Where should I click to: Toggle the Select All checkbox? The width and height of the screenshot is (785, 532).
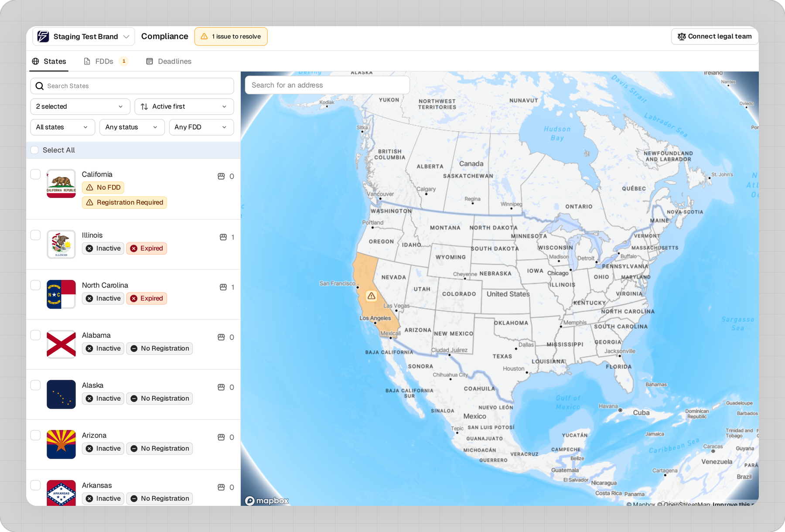point(35,150)
